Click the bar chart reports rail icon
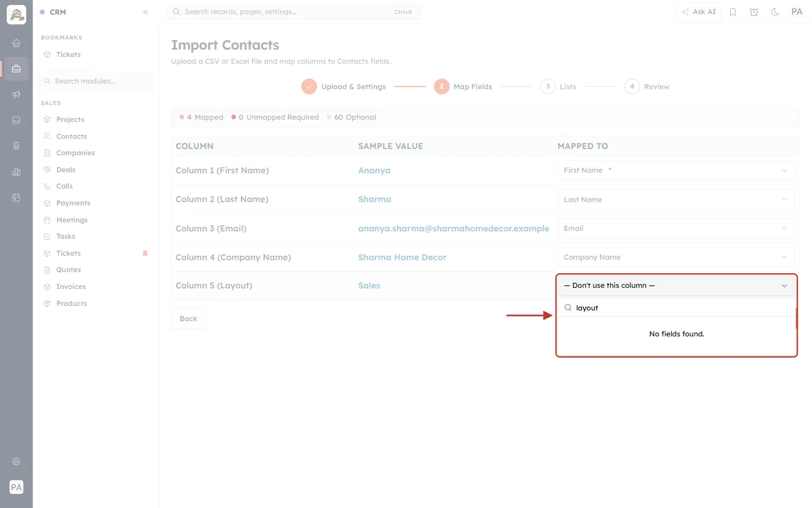Viewport: 812px width, 508px height. coord(16,172)
